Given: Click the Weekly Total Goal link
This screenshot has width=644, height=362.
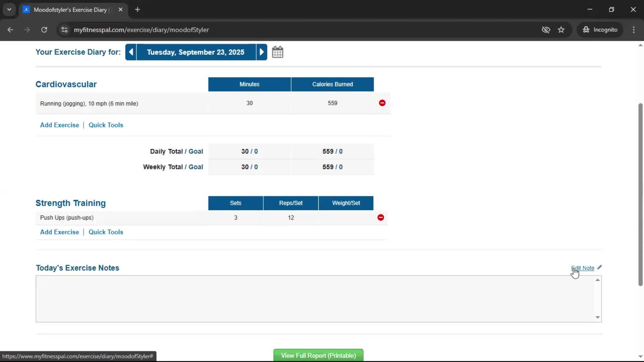Looking at the screenshot, I should click(x=196, y=167).
